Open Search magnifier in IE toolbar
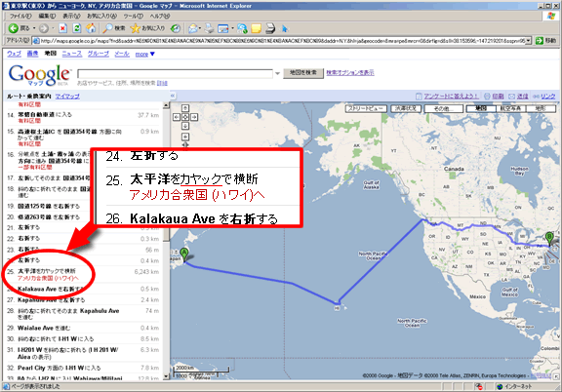 (113, 28)
